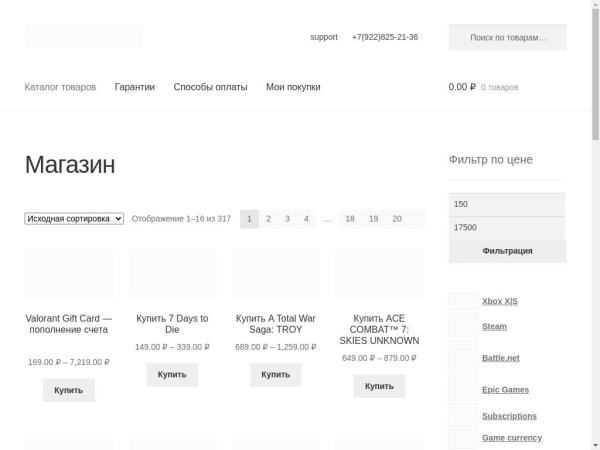The width and height of the screenshot is (600, 450).
Task: Click price range 169.00 ₽ – 7,219.00 ₽
Action: (69, 362)
